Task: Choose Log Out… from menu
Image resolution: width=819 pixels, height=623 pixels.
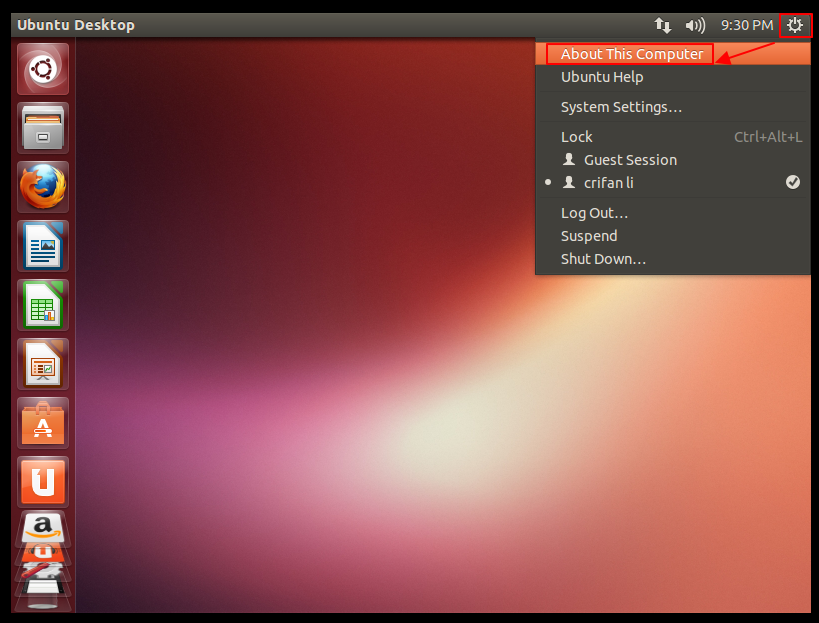Action: point(673,213)
